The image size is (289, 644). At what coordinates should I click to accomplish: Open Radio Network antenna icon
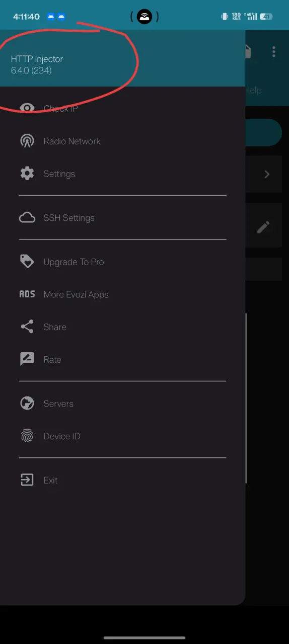[27, 141]
